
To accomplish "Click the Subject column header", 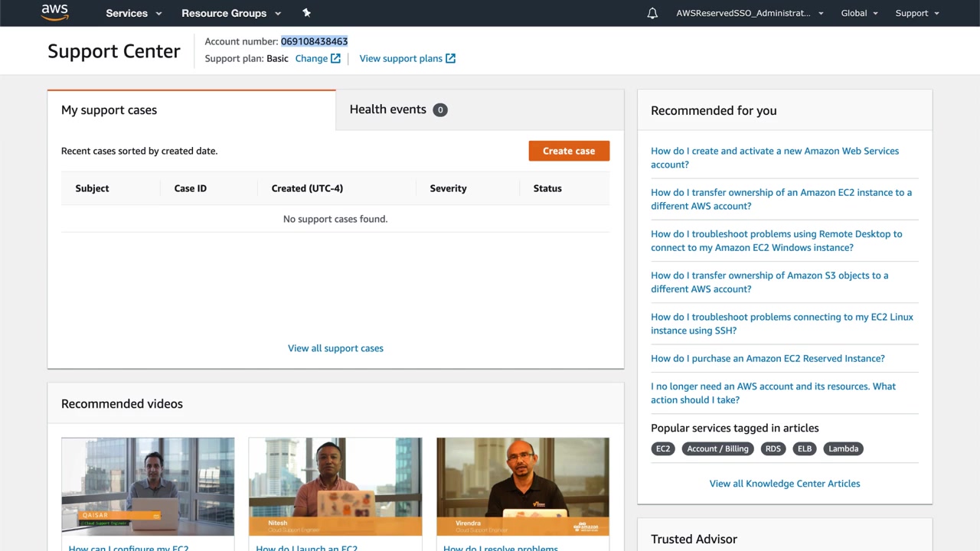I will pos(92,188).
